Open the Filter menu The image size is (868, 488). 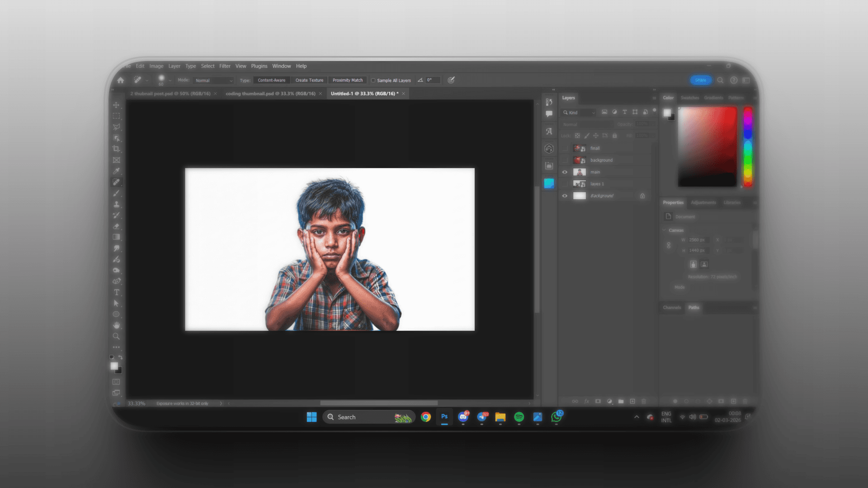(x=225, y=66)
